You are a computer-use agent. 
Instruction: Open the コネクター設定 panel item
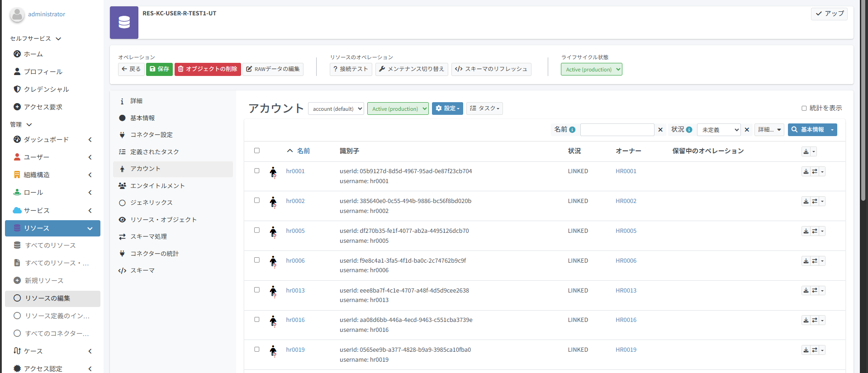click(x=173, y=135)
